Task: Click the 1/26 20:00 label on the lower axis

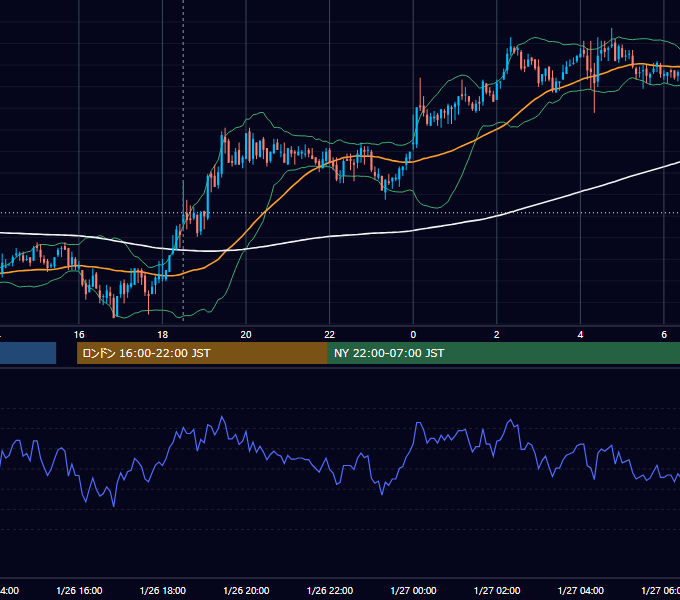Action: [x=246, y=591]
